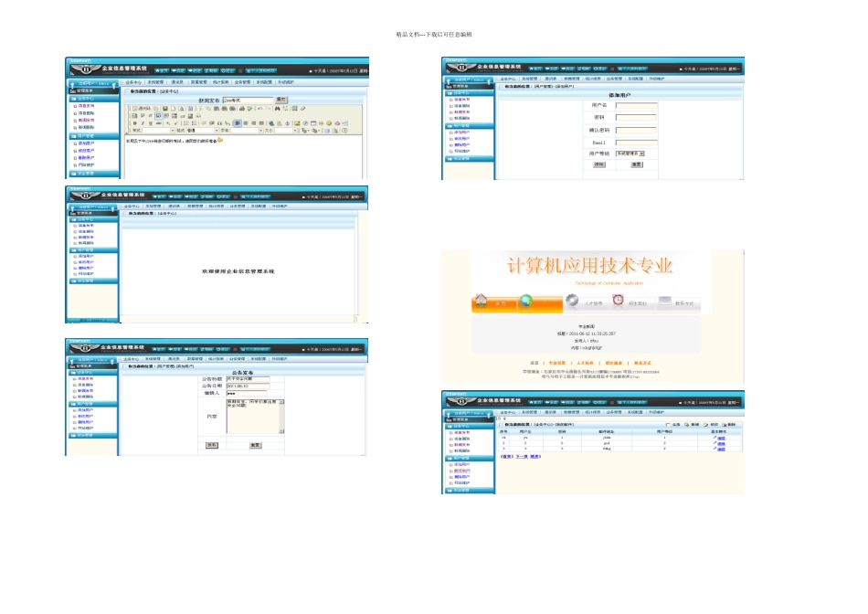Click the binoculars Find icon in the editor toolbar
Viewport: 868px width, 614px height.
pos(278,109)
